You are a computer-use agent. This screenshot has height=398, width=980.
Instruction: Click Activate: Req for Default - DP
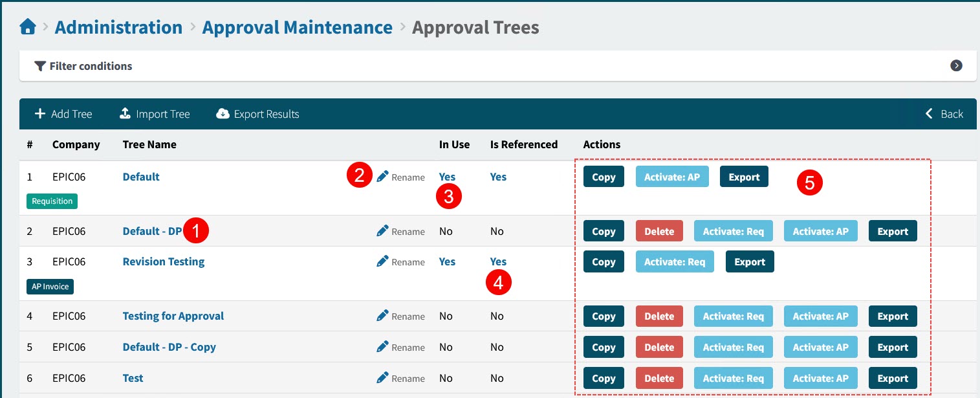coord(734,231)
